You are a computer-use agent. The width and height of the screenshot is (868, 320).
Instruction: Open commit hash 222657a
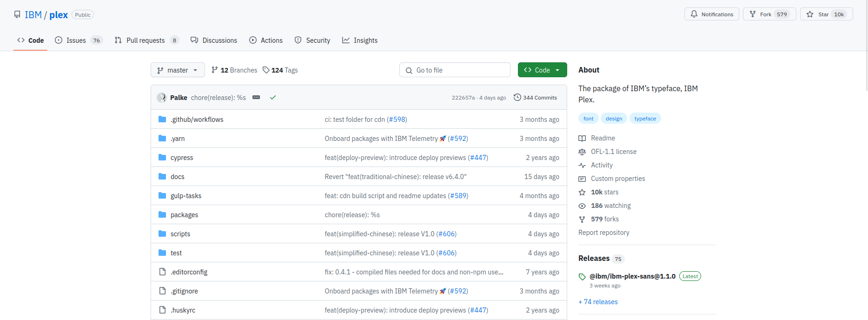pyautogui.click(x=463, y=98)
